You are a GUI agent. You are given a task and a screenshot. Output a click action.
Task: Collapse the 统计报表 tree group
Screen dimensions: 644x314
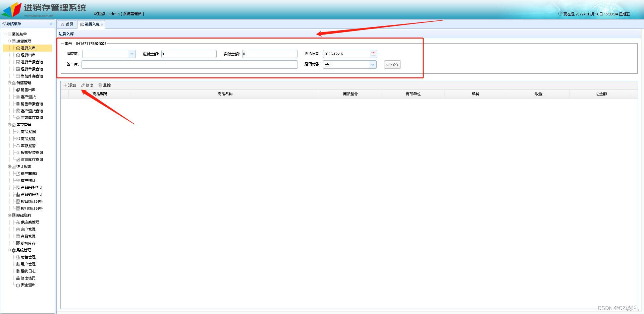pyautogui.click(x=9, y=167)
